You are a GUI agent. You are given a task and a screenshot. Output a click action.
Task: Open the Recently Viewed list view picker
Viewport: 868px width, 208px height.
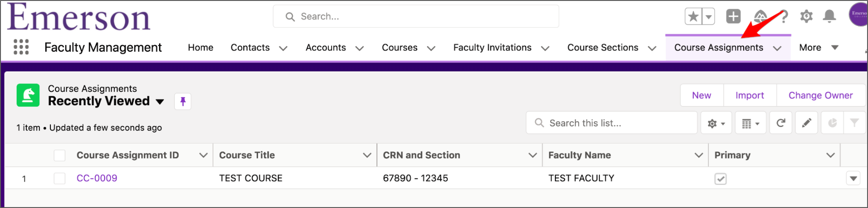coord(160,101)
